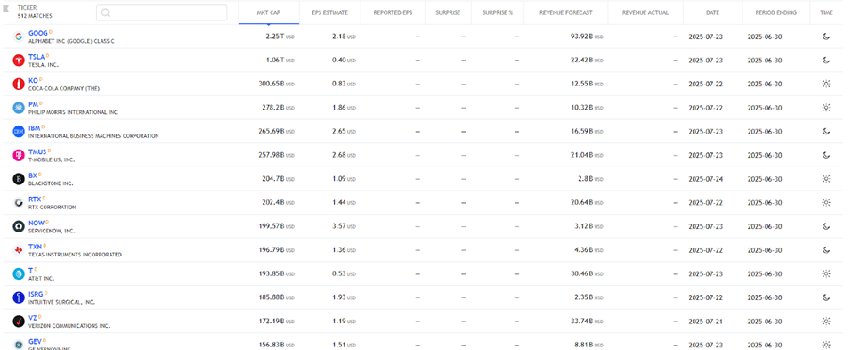Screen dimensions: 868x350
Task: Click the 30.46 B AT&T revenue forecast
Action: (x=586, y=273)
